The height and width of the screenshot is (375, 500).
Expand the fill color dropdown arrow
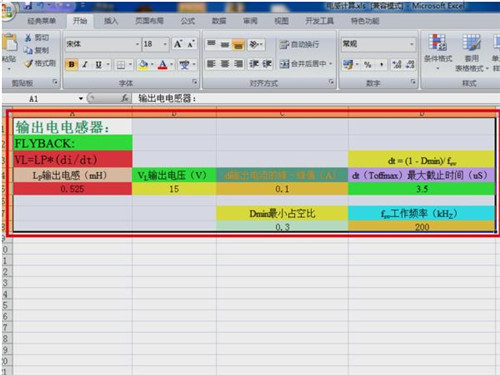152,64
